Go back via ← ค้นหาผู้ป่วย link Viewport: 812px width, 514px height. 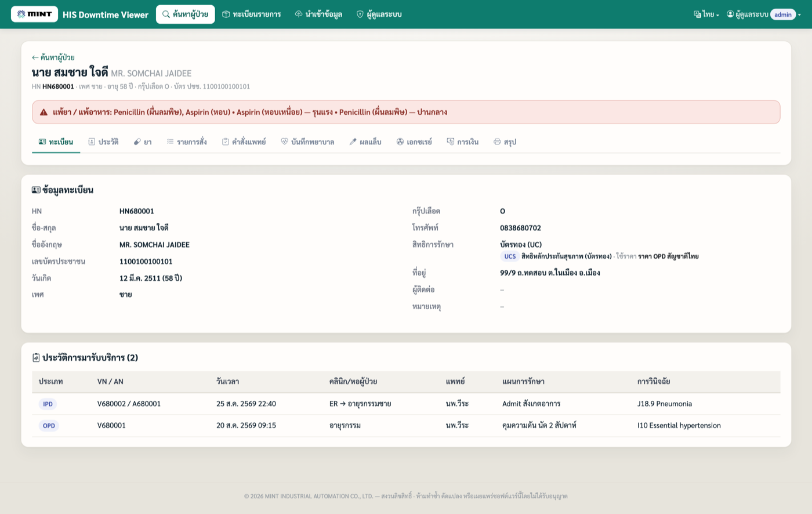pyautogui.click(x=53, y=57)
